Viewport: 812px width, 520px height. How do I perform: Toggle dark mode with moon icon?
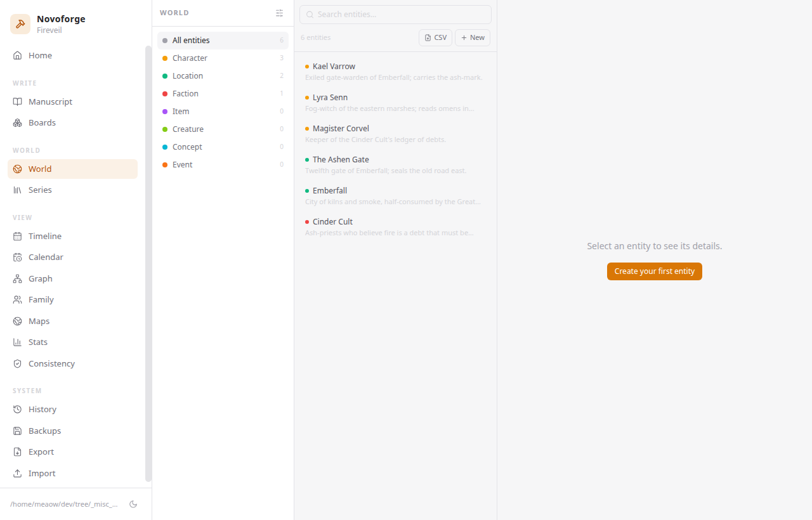tap(133, 504)
